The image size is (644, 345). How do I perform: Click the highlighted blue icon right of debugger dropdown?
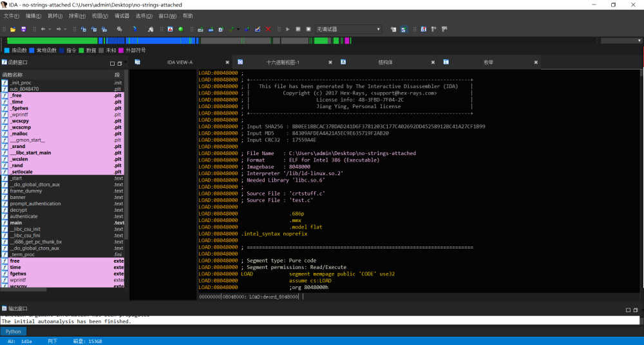tap(403, 29)
